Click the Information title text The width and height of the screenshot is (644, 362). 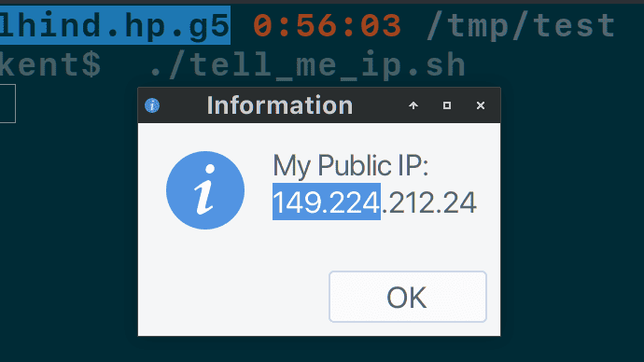click(280, 105)
